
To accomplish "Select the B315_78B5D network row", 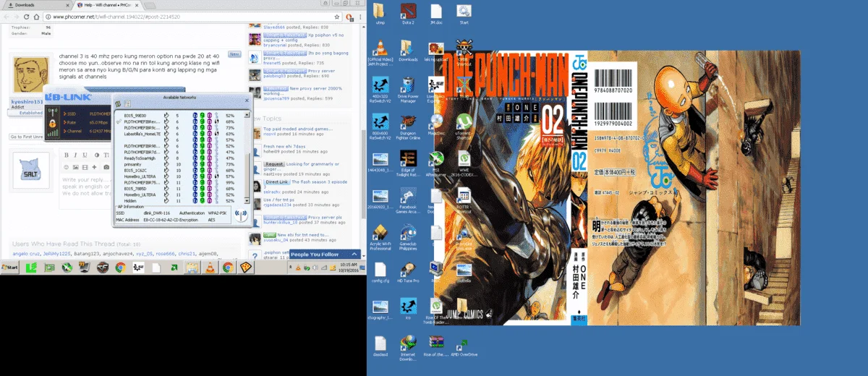I will [179, 188].
